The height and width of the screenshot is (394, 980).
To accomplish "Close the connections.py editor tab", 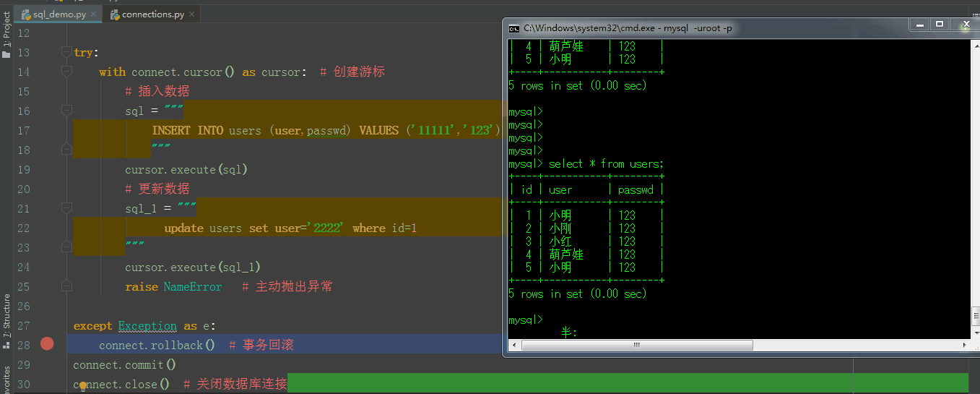I will pyautogui.click(x=192, y=14).
